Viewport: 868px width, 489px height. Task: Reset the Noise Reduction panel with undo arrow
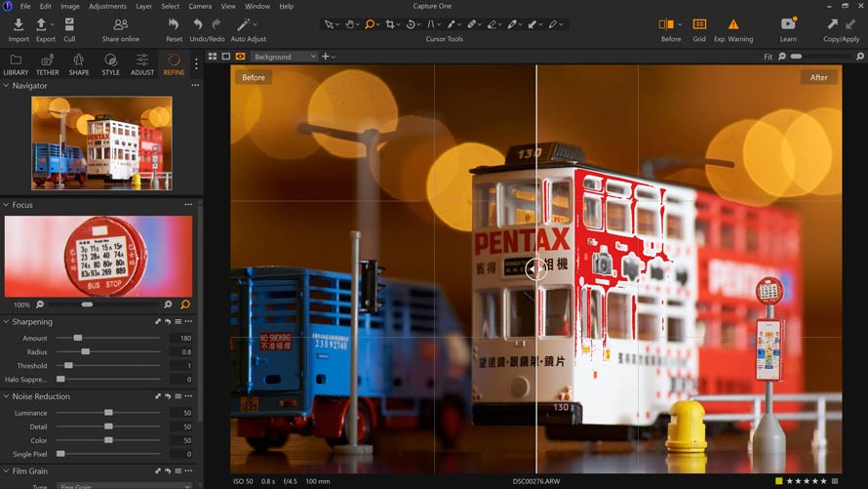(x=168, y=396)
